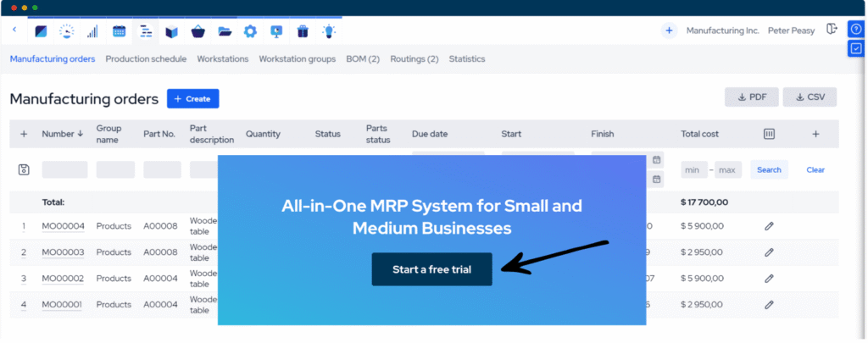Open the Dashboard gauge icon
The width and height of the screenshot is (868, 343).
pos(66,31)
